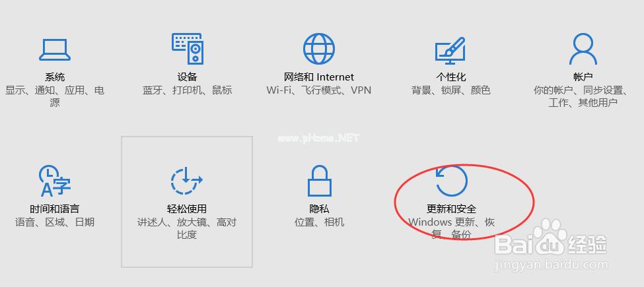The height and width of the screenshot is (287, 644).
Task: Open the 个性化 category label
Action: (x=451, y=77)
